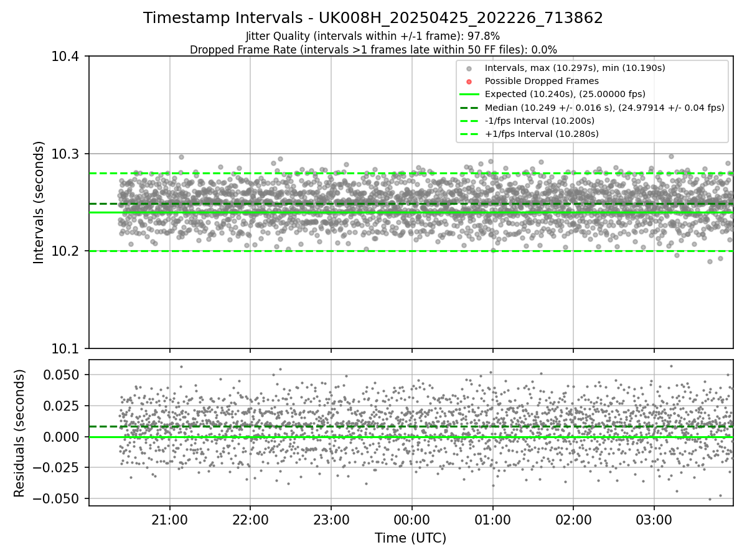Click the solid green line sample in the legend

tap(469, 95)
